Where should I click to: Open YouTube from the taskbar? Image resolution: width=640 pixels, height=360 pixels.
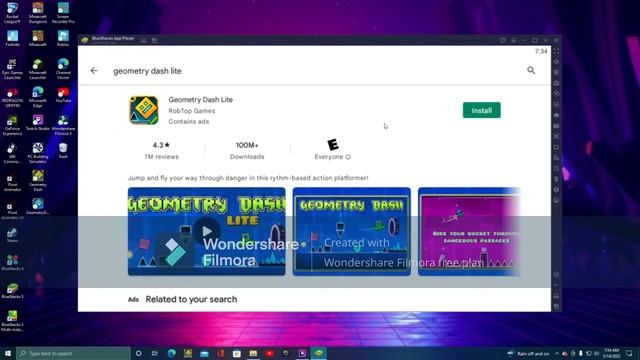click(269, 353)
